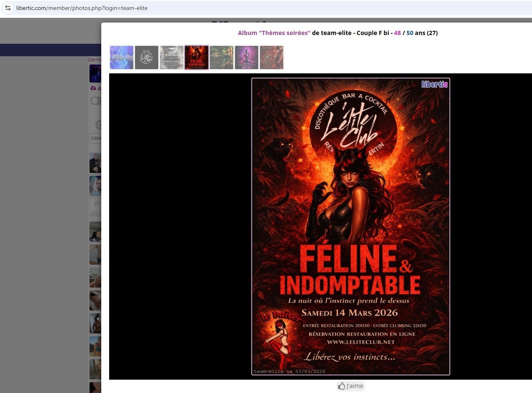View the last brownish L'élite Club thumbnail
The height and width of the screenshot is (393, 532).
[x=272, y=58]
